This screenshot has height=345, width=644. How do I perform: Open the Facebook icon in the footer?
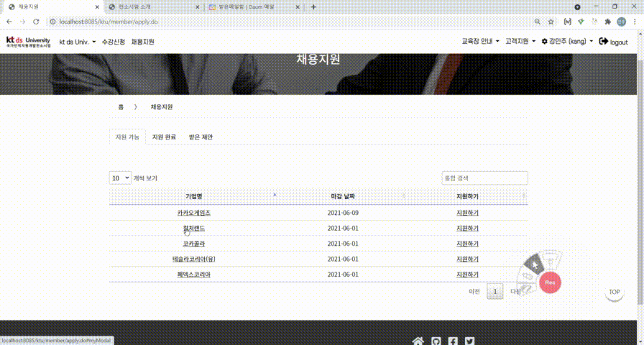pyautogui.click(x=453, y=341)
